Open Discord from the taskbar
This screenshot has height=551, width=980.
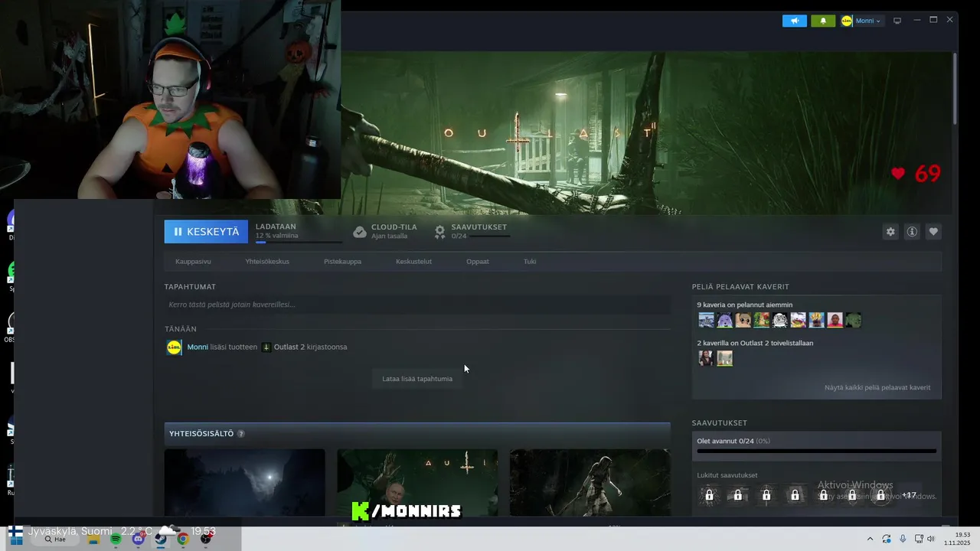[x=138, y=539]
